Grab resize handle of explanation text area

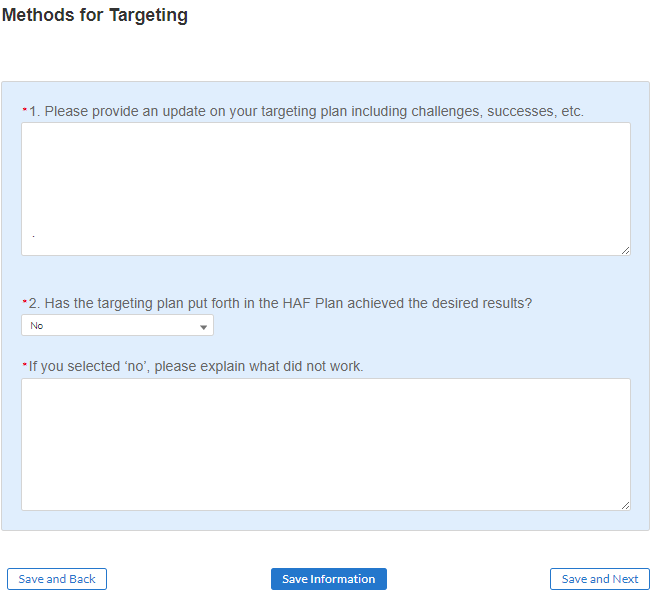(x=625, y=506)
